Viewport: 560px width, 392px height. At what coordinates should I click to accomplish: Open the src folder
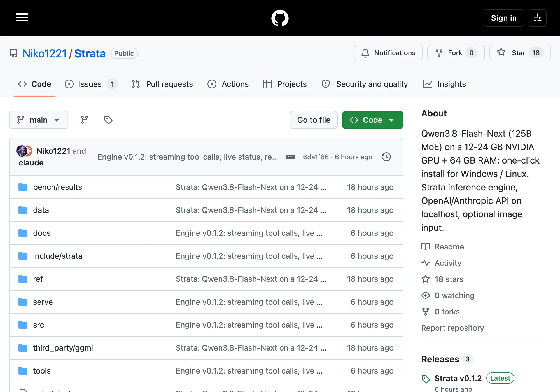(x=39, y=325)
